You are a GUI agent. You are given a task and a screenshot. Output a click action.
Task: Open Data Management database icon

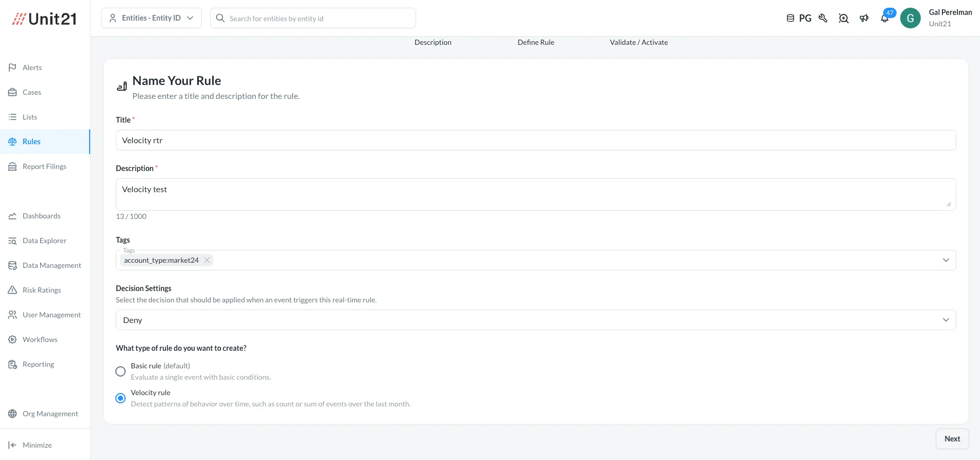12,265
